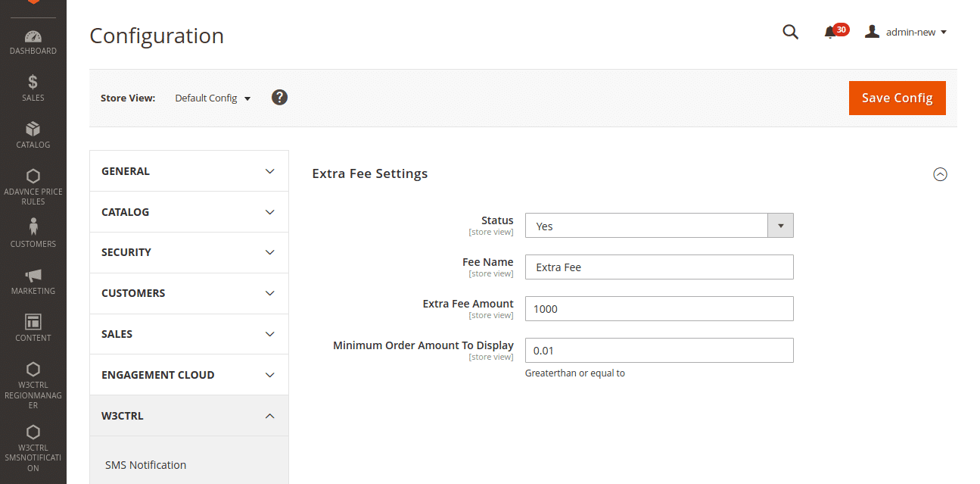Click inside the Fee Name field
The image size is (980, 484).
tap(658, 267)
